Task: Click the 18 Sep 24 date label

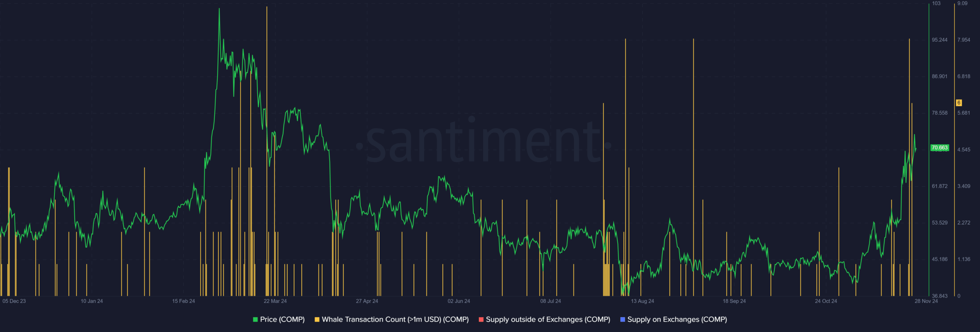Action: point(734,301)
